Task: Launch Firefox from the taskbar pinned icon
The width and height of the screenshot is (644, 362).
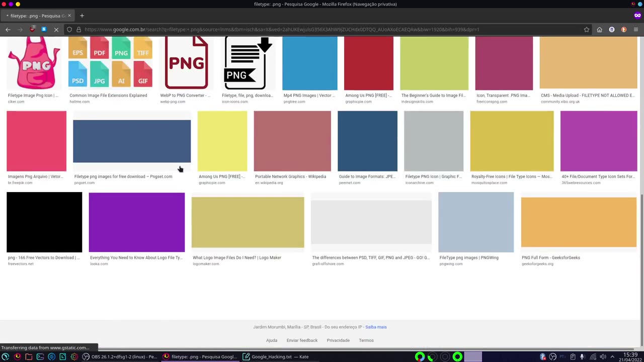Action: coord(17,357)
